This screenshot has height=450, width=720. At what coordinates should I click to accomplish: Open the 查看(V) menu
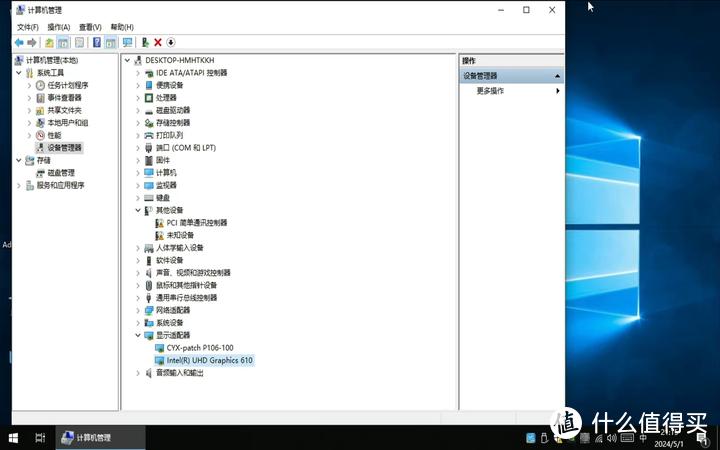[91, 27]
